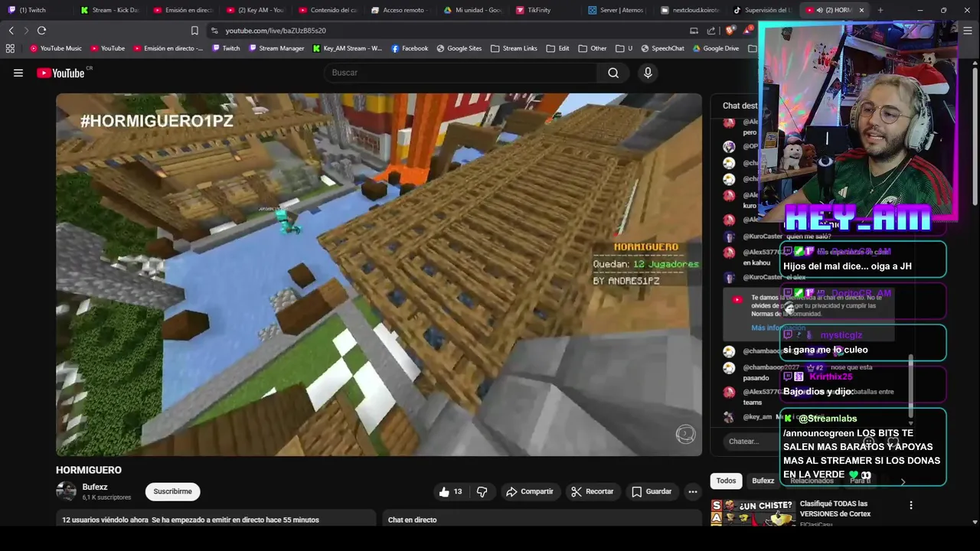
Task: Open the Google Drive bookmark
Action: pos(716,48)
